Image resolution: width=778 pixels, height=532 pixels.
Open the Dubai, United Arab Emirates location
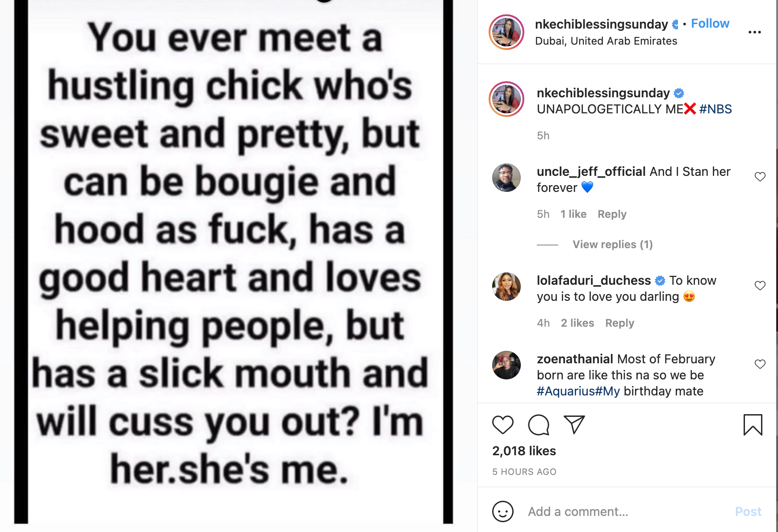tap(606, 41)
